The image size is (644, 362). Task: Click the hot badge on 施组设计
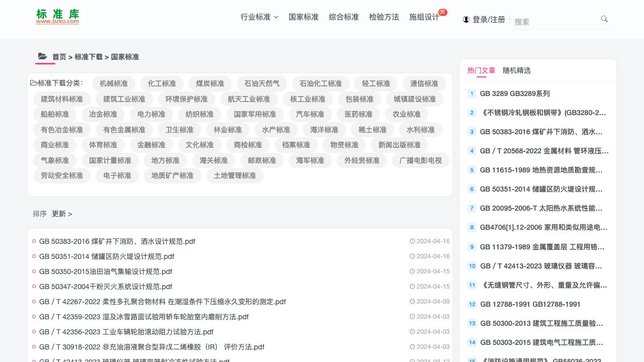443,12
